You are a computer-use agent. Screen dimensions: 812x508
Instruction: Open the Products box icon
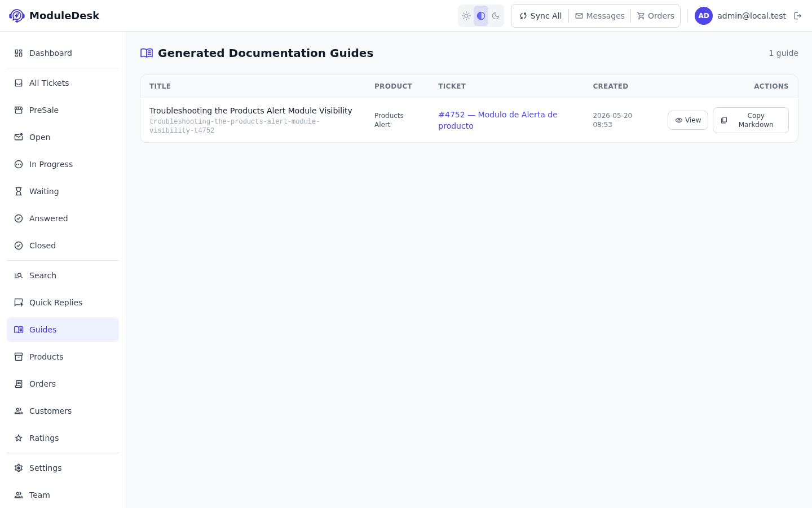click(x=19, y=357)
